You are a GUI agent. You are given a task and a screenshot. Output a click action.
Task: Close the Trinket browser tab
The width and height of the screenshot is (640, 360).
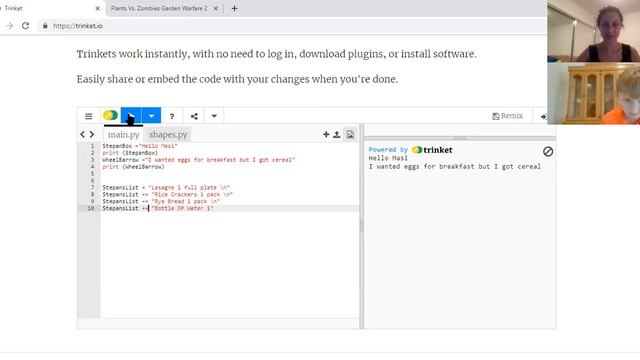(98, 8)
